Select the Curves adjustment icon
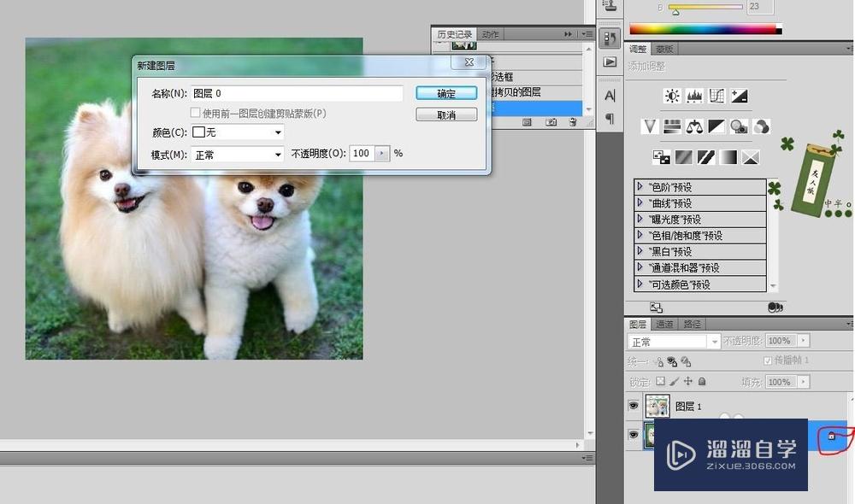The width and height of the screenshot is (855, 504). point(716,96)
